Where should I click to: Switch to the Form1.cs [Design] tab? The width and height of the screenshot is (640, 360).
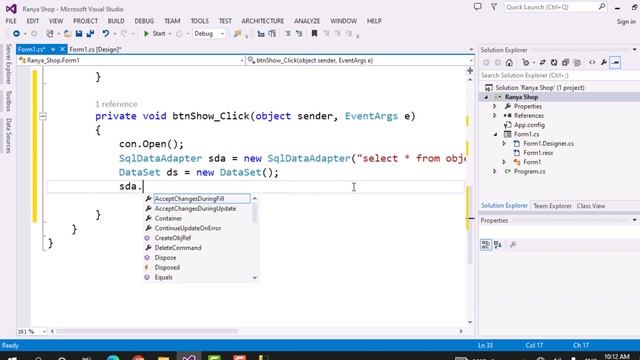tap(96, 49)
